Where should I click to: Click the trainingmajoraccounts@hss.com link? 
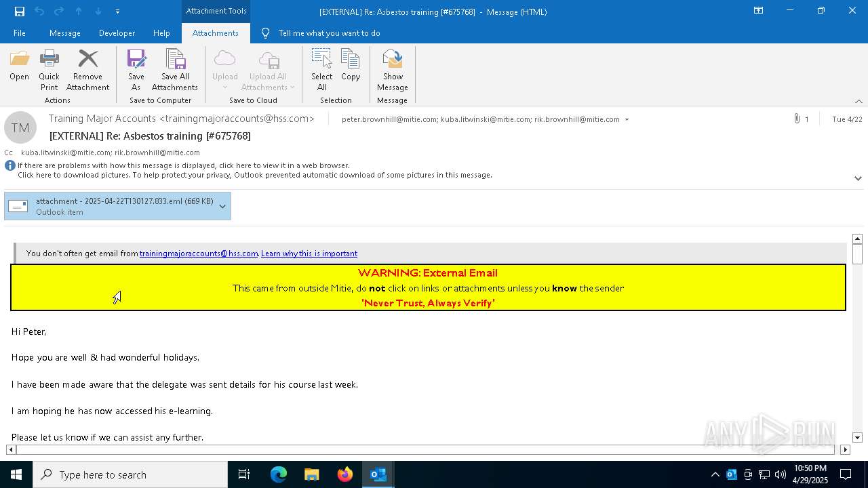[x=199, y=253]
